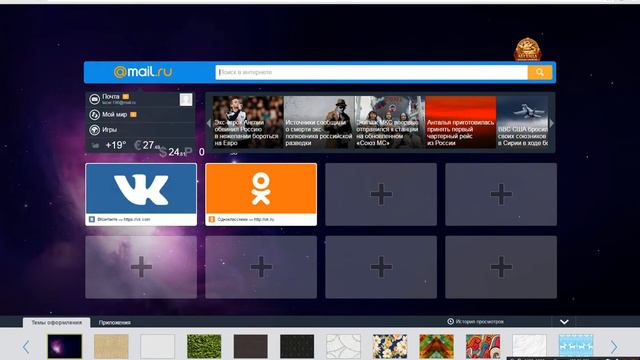The height and width of the screenshot is (360, 640).
Task: Open the Игры link
Action: [109, 129]
